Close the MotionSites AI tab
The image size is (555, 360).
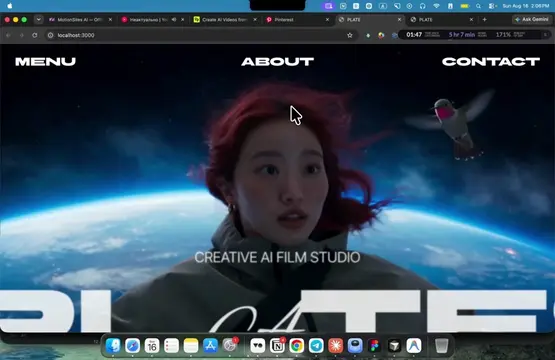[110, 19]
